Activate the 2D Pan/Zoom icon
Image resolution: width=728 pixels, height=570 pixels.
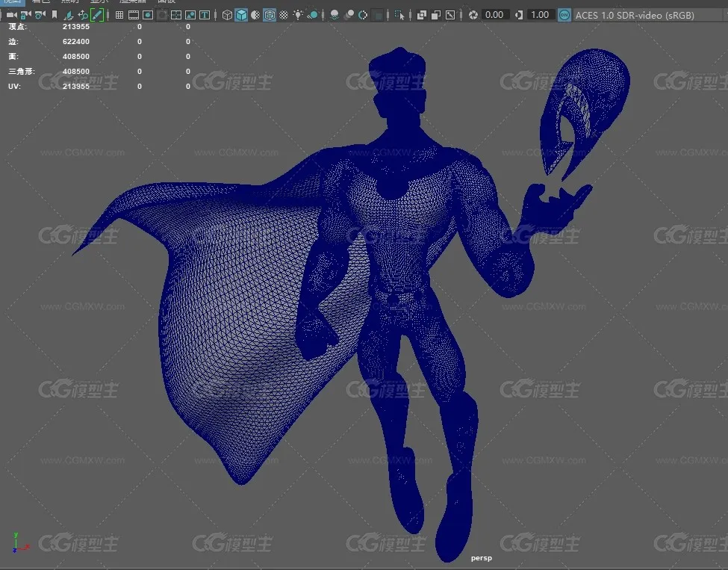[83, 15]
